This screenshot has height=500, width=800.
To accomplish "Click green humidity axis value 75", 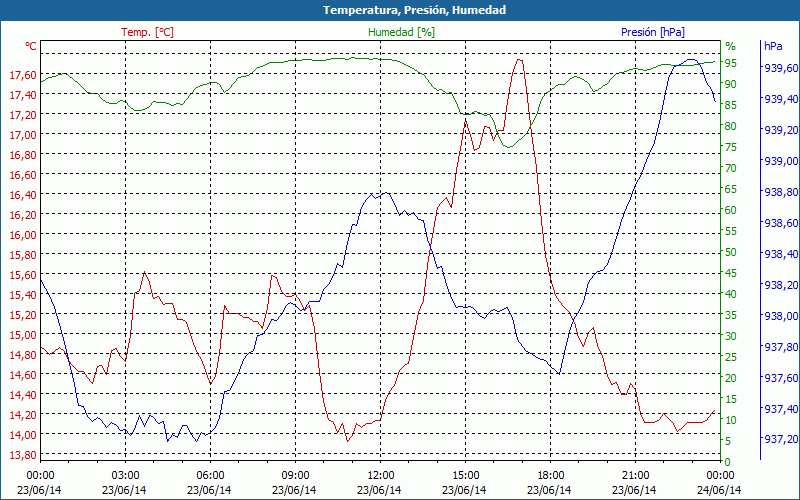I will [731, 147].
